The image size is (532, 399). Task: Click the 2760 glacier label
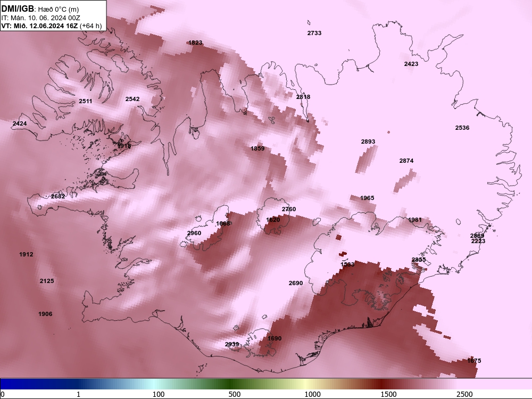(x=289, y=209)
